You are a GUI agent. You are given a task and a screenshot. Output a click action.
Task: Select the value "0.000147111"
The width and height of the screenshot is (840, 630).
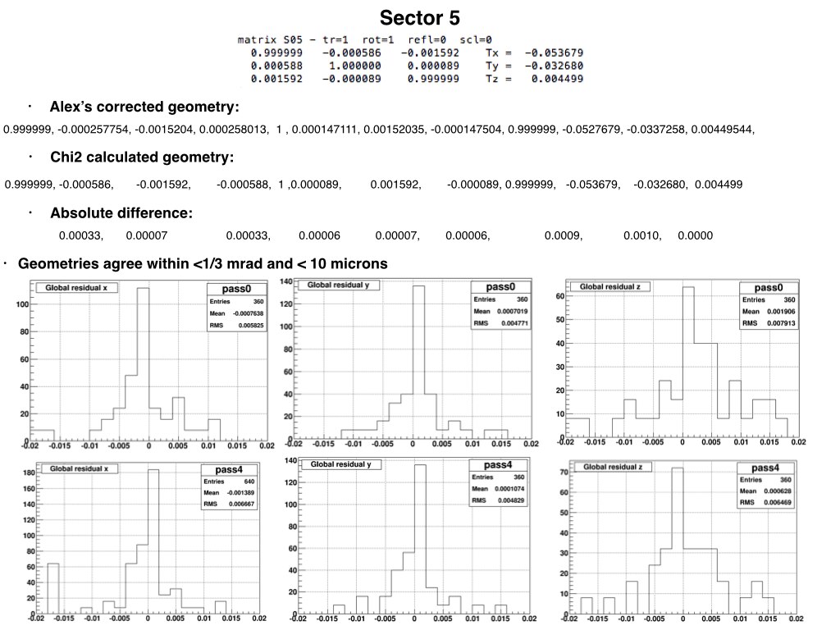[325, 129]
